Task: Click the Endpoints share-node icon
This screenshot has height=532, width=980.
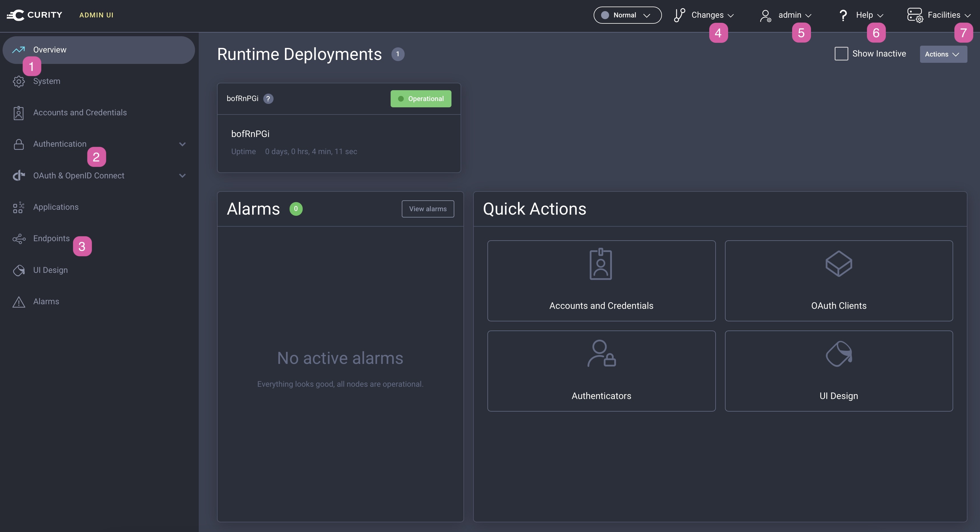Action: click(19, 238)
